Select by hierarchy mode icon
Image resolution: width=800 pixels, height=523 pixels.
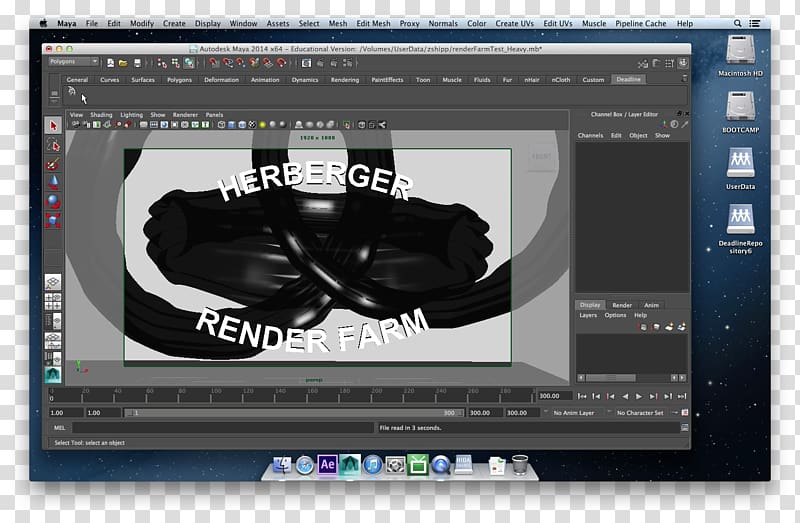tap(162, 63)
